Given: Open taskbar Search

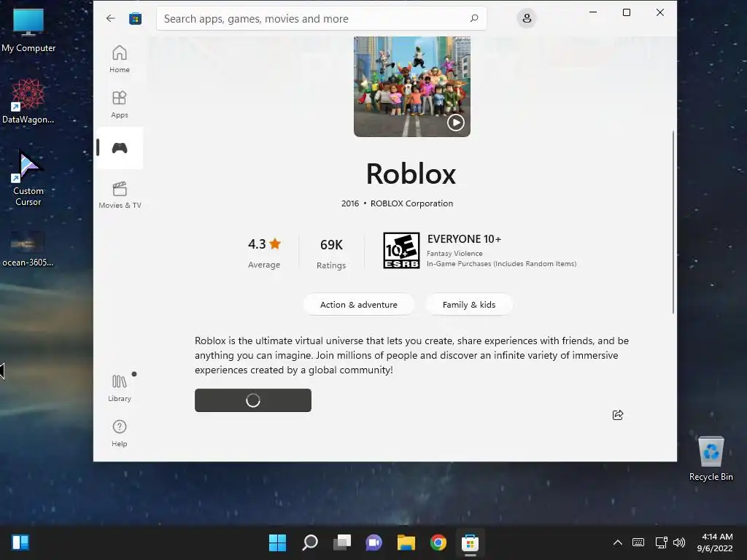Looking at the screenshot, I should coord(309,542).
